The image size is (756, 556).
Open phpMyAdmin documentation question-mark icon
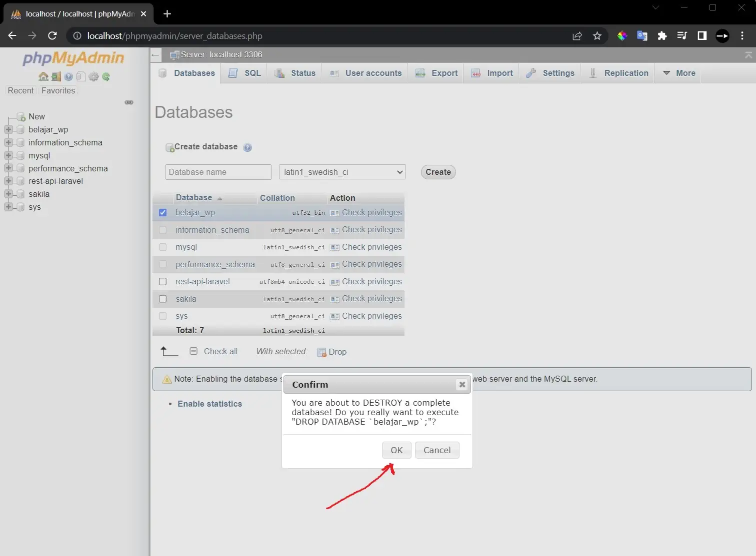68,76
